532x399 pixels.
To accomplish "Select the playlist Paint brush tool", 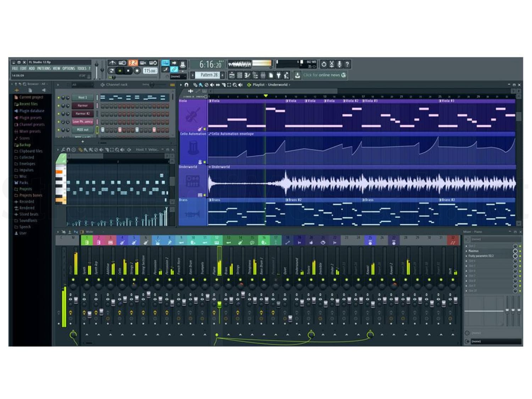I will pos(201,85).
